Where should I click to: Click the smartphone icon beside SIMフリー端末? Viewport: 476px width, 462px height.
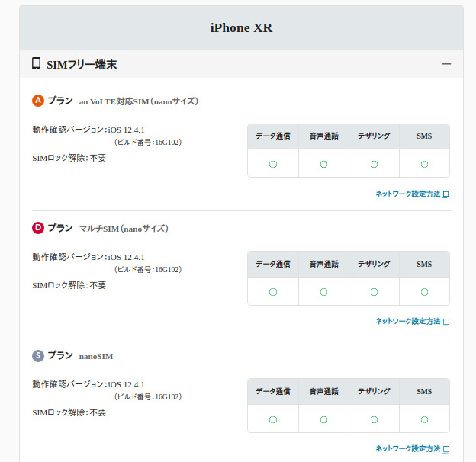[36, 64]
